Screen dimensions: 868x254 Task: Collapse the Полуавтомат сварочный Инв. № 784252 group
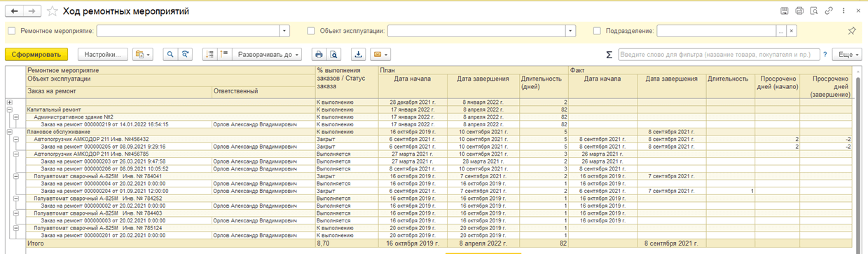pos(16,198)
